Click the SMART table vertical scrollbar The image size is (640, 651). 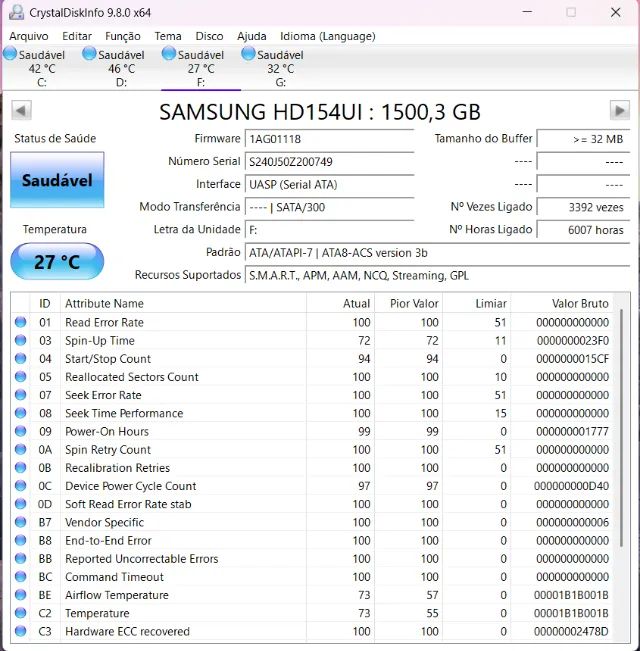click(621, 428)
